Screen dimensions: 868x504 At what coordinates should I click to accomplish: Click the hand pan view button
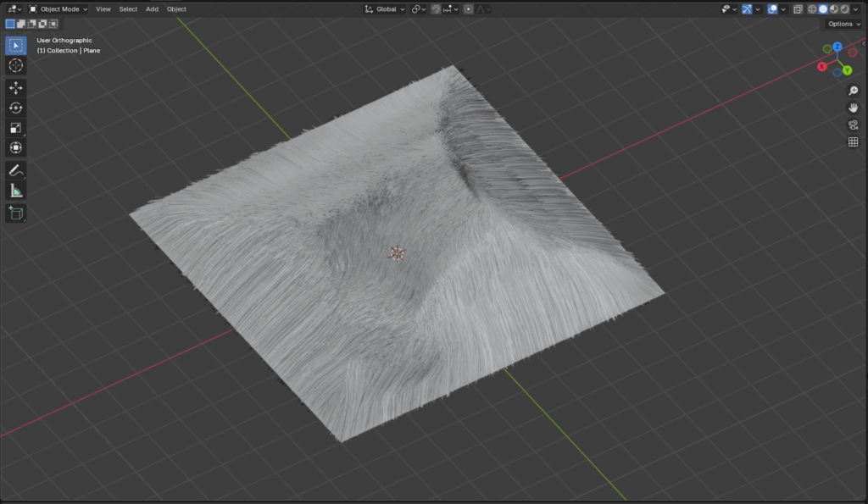(853, 108)
